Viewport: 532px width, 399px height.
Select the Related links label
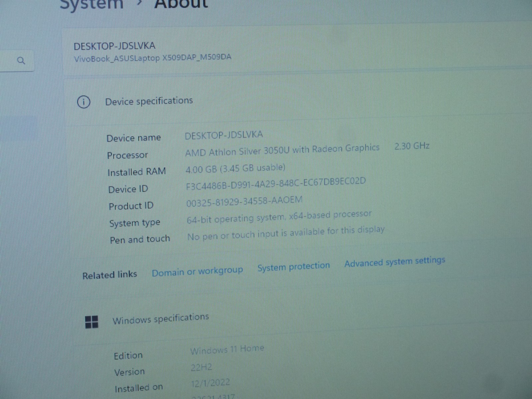point(110,275)
